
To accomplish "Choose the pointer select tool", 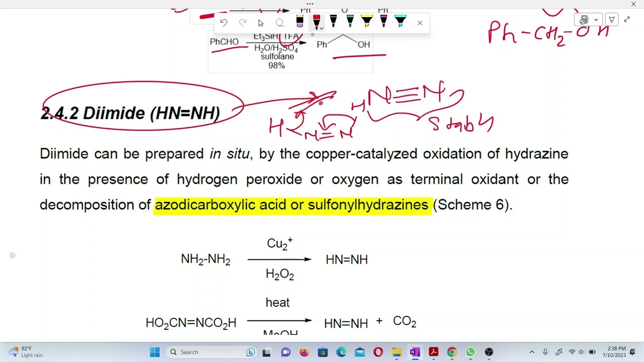I will pyautogui.click(x=261, y=23).
